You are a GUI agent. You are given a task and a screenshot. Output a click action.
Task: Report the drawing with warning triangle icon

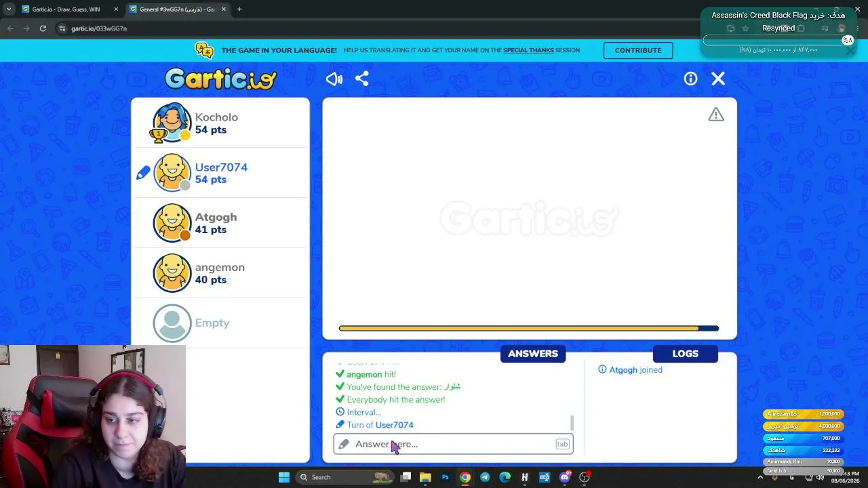716,115
